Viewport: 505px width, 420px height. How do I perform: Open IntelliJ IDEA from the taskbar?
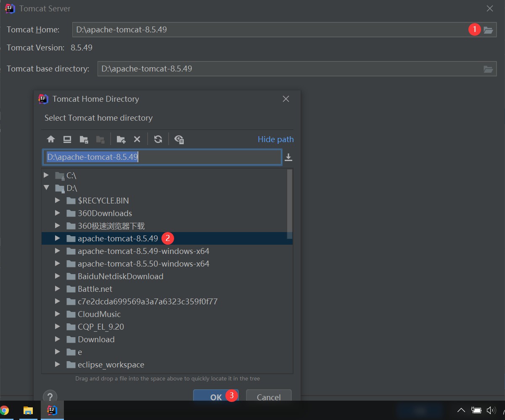pyautogui.click(x=52, y=410)
